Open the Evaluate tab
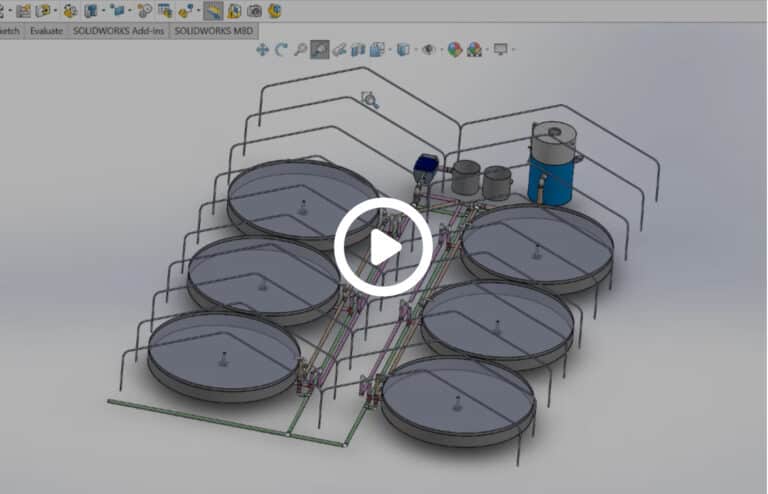The width and height of the screenshot is (768, 494). pyautogui.click(x=46, y=31)
